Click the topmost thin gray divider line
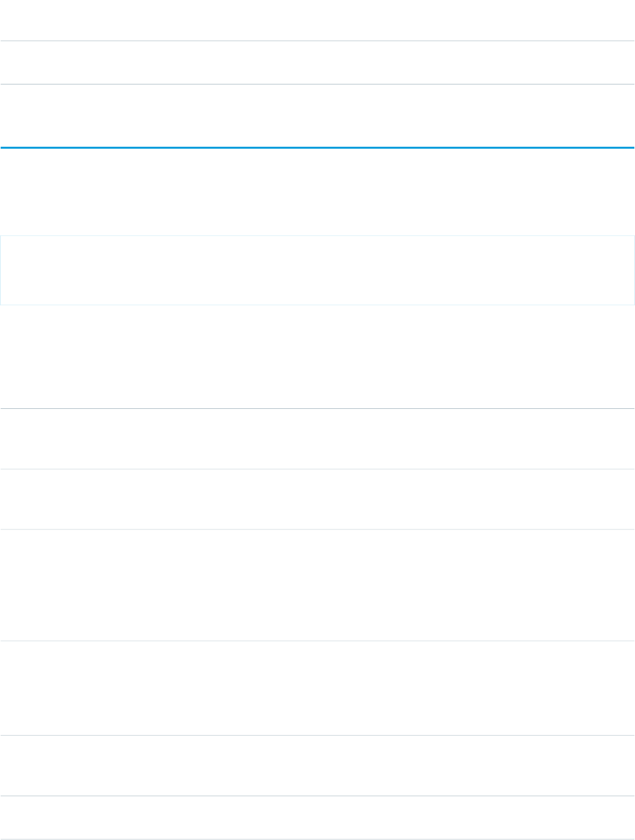 (317, 42)
